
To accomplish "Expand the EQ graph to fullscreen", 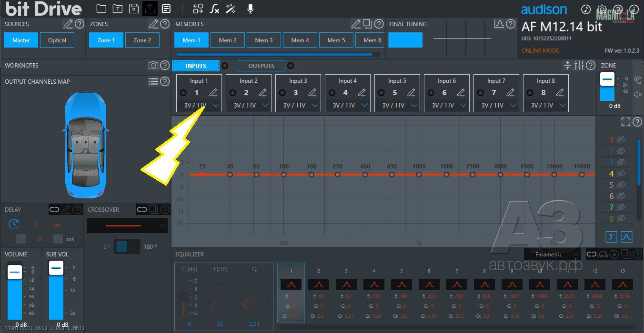I will point(626,122).
